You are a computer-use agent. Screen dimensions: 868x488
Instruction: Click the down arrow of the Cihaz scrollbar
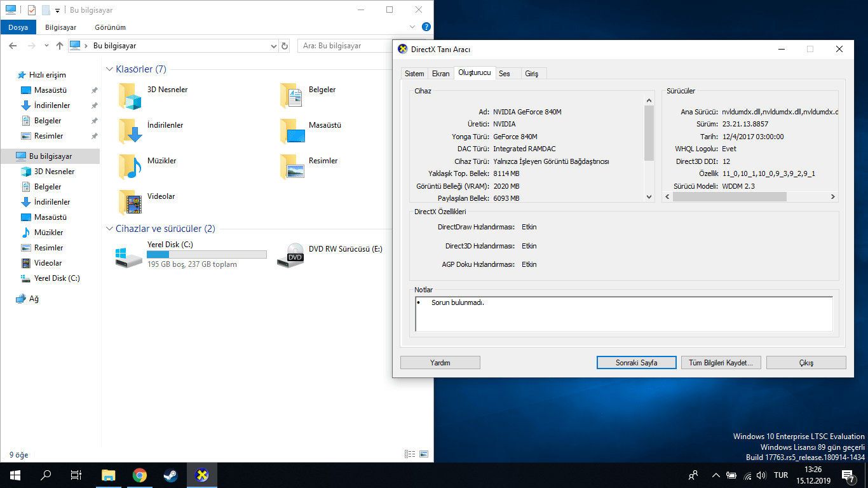pyautogui.click(x=649, y=197)
